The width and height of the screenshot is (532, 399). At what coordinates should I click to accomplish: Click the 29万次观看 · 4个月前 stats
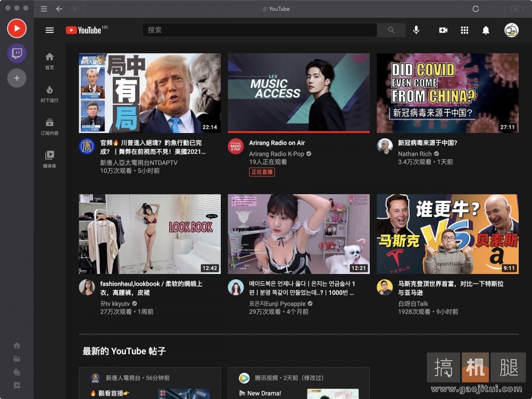pos(279,312)
